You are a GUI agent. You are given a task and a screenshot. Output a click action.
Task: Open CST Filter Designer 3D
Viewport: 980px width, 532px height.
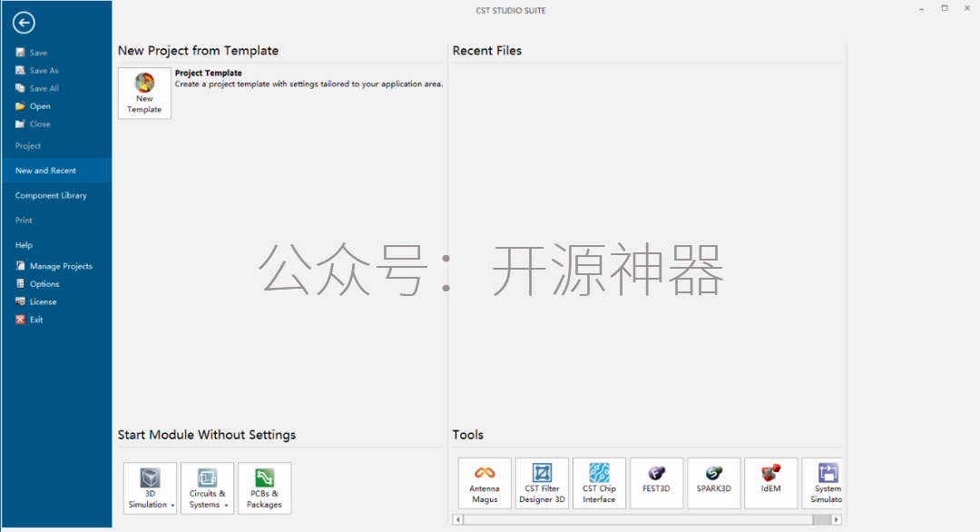click(542, 483)
